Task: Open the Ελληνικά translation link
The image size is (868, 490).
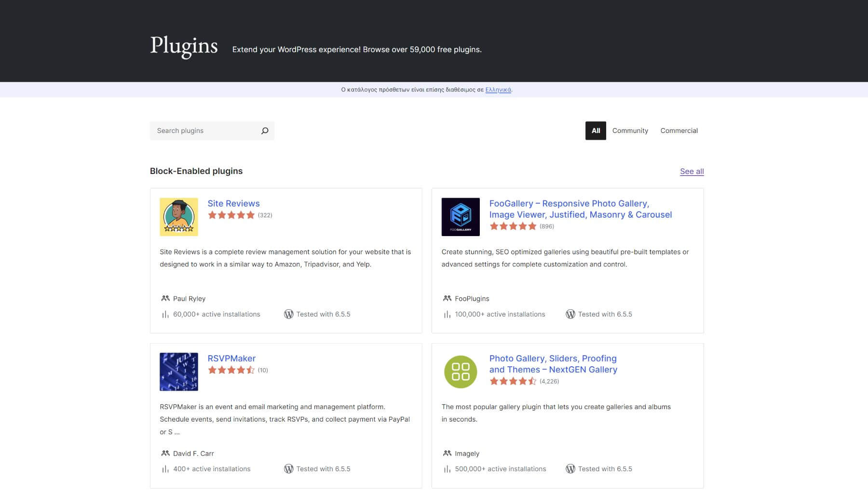Action: click(499, 90)
